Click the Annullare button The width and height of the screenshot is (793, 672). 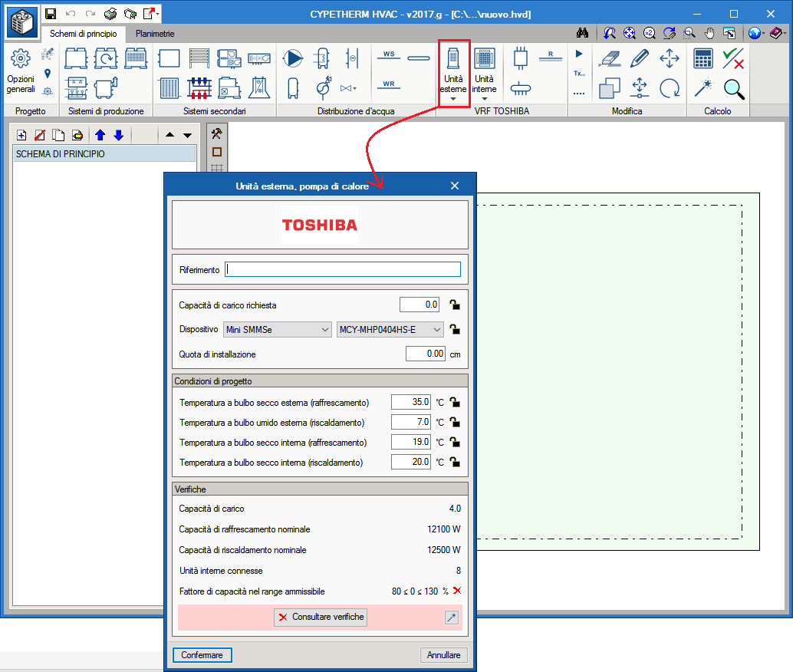click(443, 655)
